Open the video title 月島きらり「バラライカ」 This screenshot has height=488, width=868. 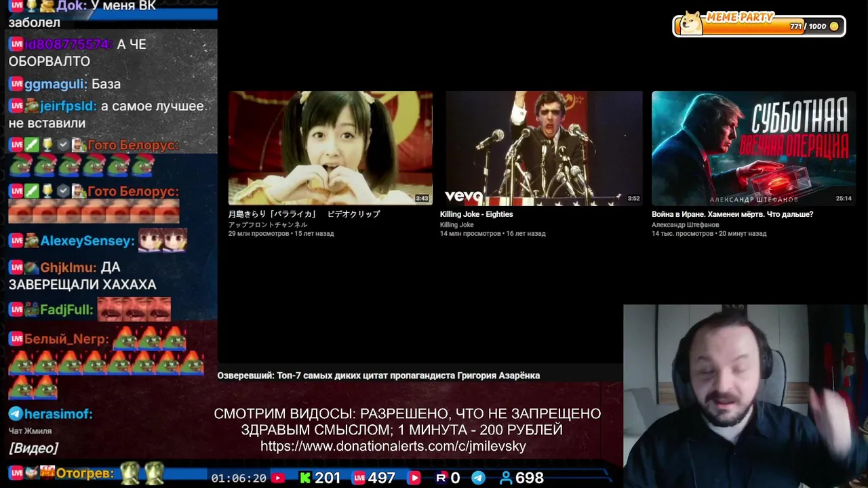[x=304, y=214]
